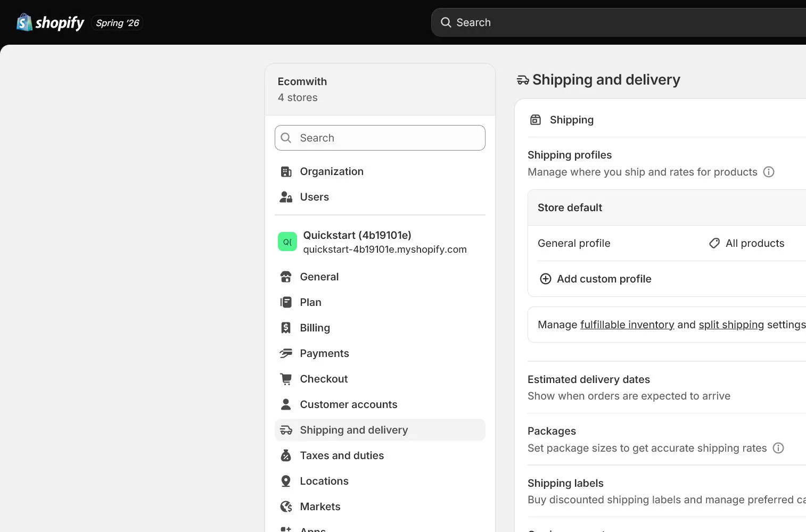Click the Billing receipt icon
Image resolution: width=806 pixels, height=532 pixels.
pos(286,328)
